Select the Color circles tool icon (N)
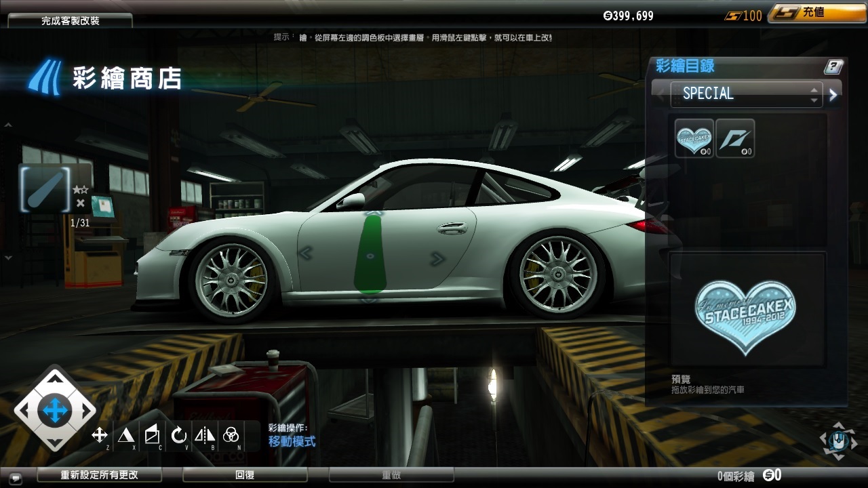The width and height of the screenshot is (868, 488). pos(231,435)
